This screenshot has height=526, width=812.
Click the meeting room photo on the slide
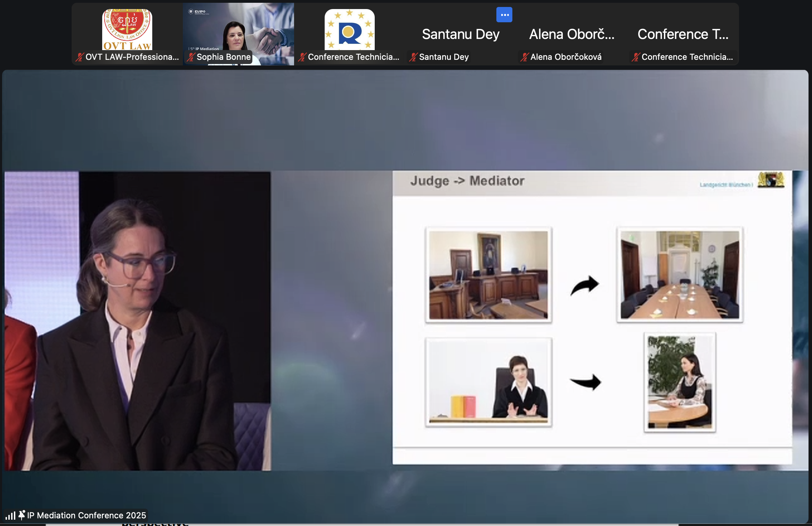(x=680, y=275)
